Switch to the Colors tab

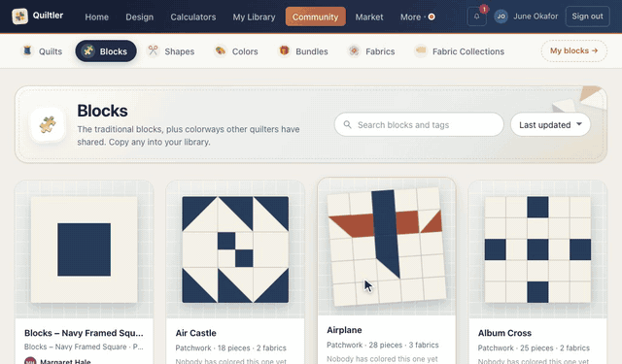tap(236, 51)
